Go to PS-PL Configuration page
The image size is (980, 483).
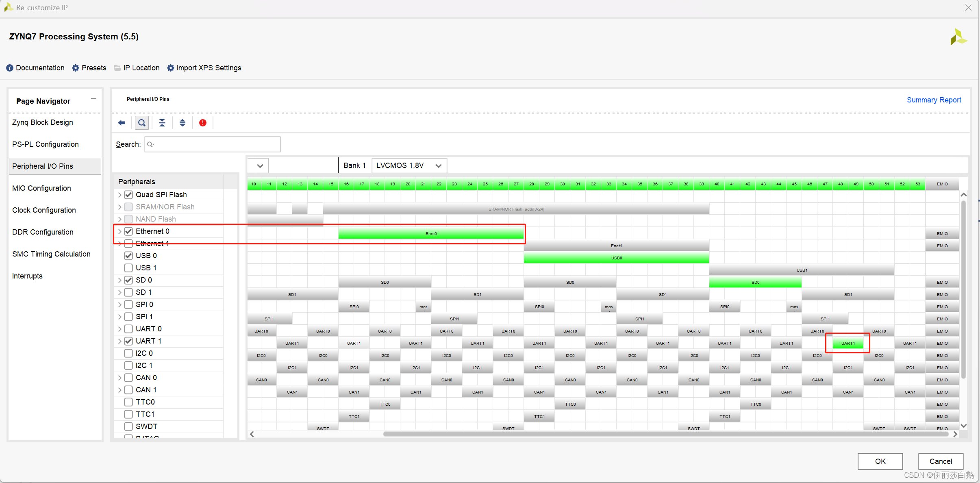46,144
